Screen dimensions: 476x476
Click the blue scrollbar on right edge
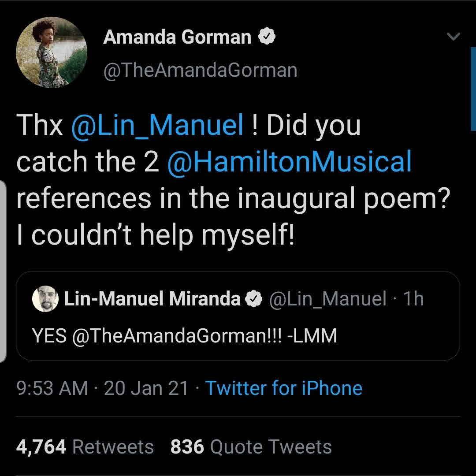coord(473,88)
